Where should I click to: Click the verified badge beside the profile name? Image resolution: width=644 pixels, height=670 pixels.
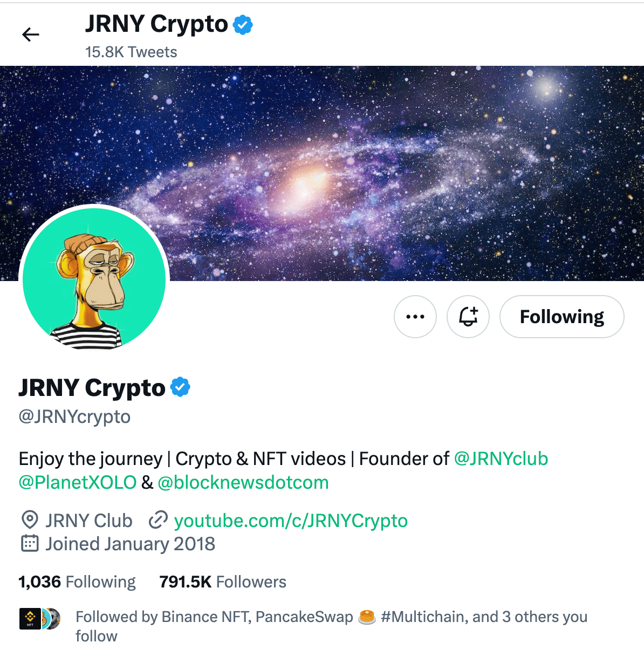(180, 387)
